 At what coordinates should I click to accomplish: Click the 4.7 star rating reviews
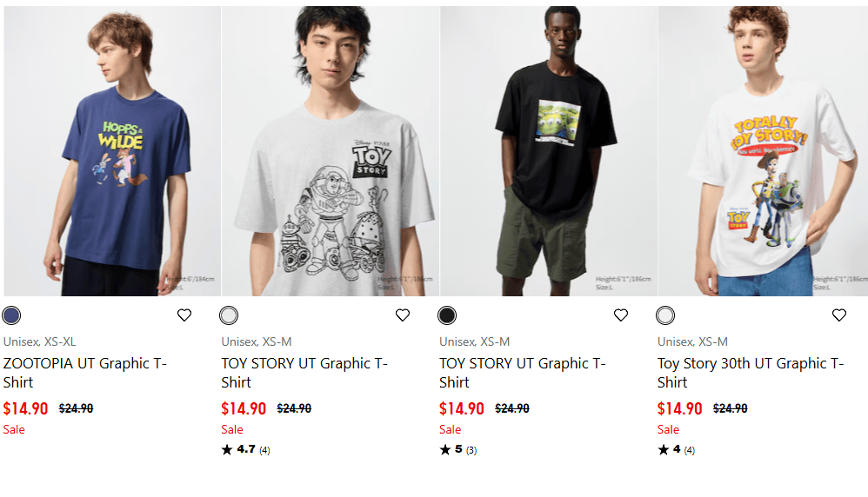(246, 450)
